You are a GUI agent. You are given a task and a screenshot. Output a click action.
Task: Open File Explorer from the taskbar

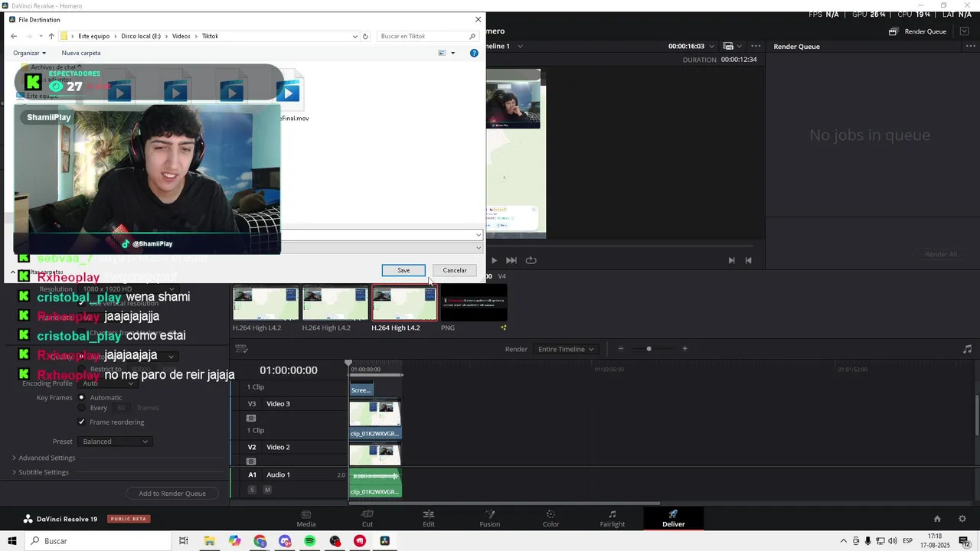(209, 541)
